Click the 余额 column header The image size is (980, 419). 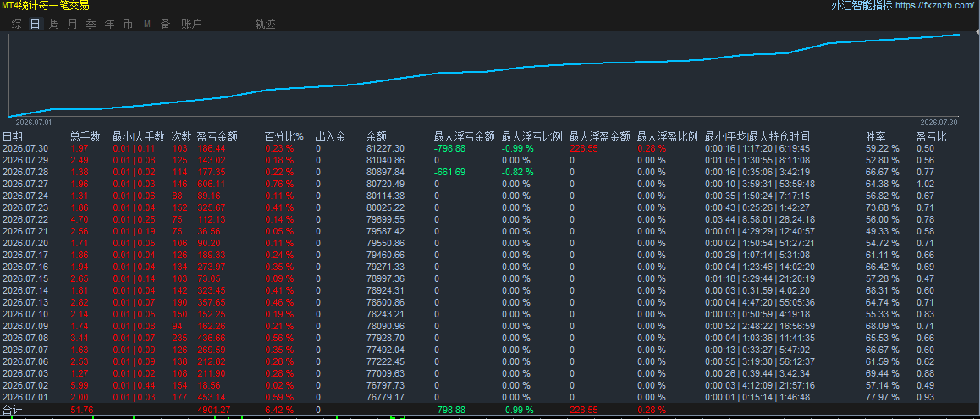click(377, 136)
